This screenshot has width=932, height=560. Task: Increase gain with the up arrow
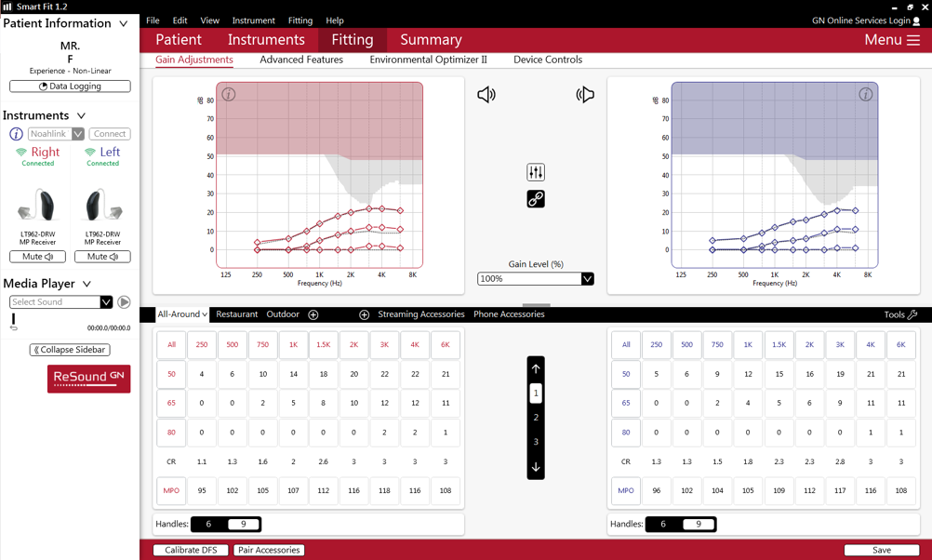tap(536, 368)
